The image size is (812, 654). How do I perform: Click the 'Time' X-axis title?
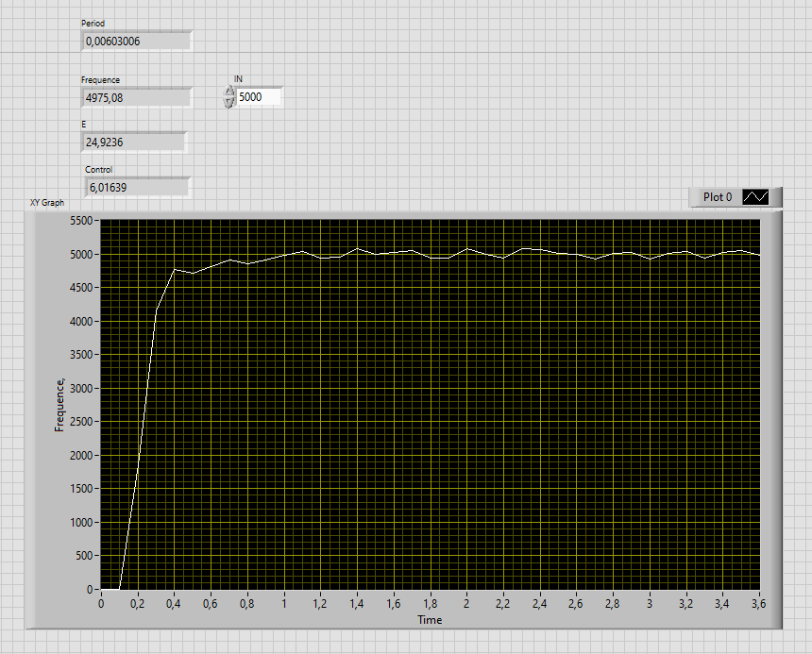[x=430, y=620]
